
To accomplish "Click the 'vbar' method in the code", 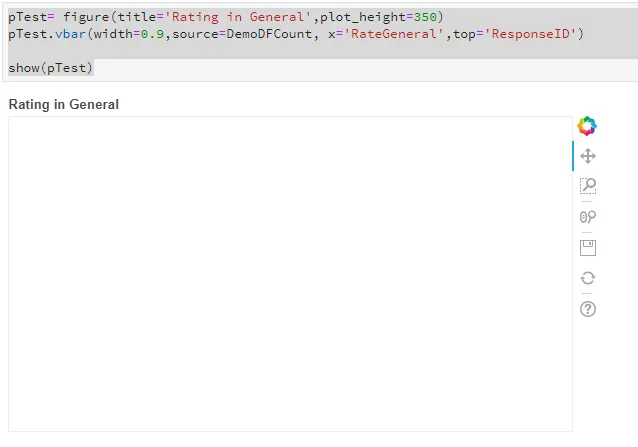I will 70,34.
